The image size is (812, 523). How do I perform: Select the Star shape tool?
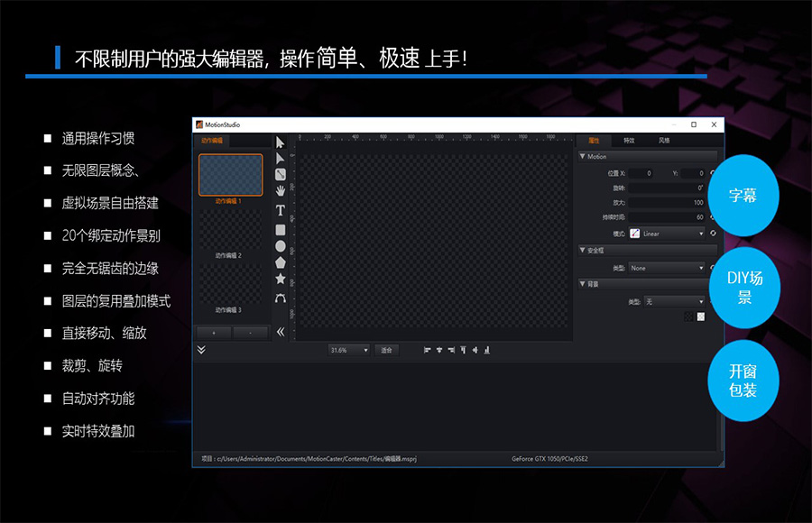(281, 279)
